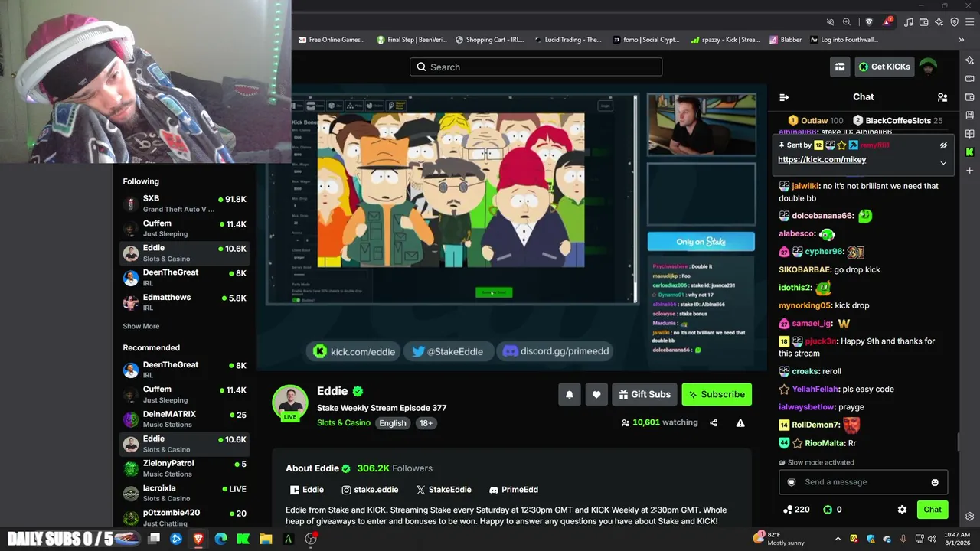Open DeineMATRIX in Recommended list

pos(185,419)
